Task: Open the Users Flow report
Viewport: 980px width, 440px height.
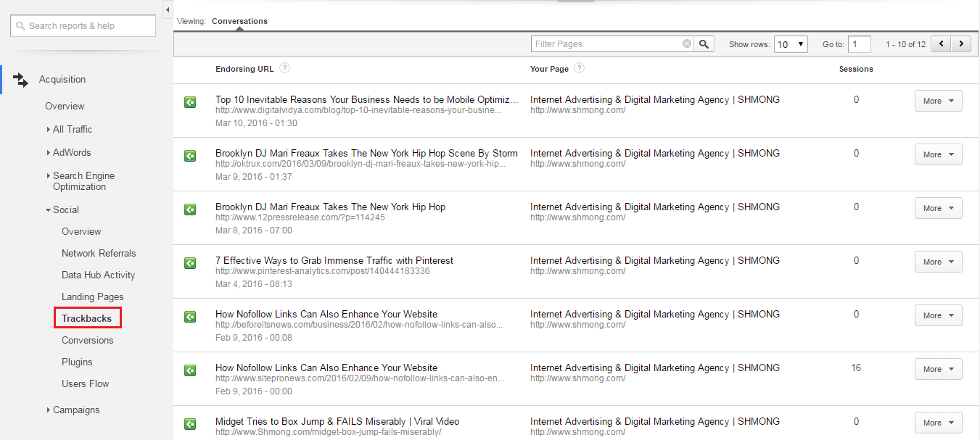Action: [x=86, y=383]
